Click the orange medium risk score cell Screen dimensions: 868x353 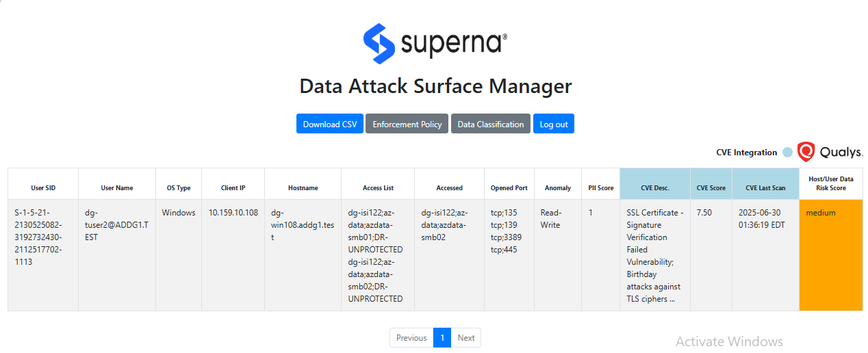pyautogui.click(x=831, y=255)
